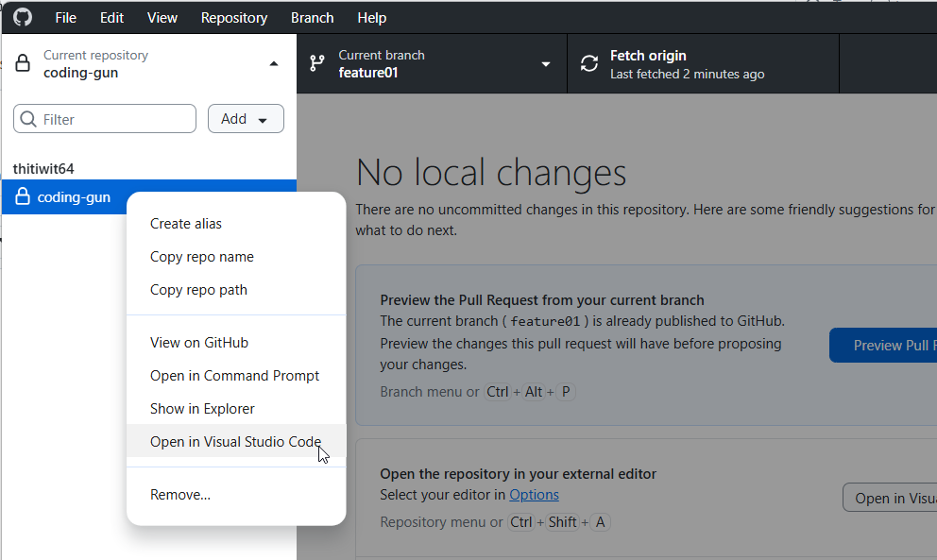Click the lock icon on coding-gun row
This screenshot has height=560, width=937.
click(23, 196)
